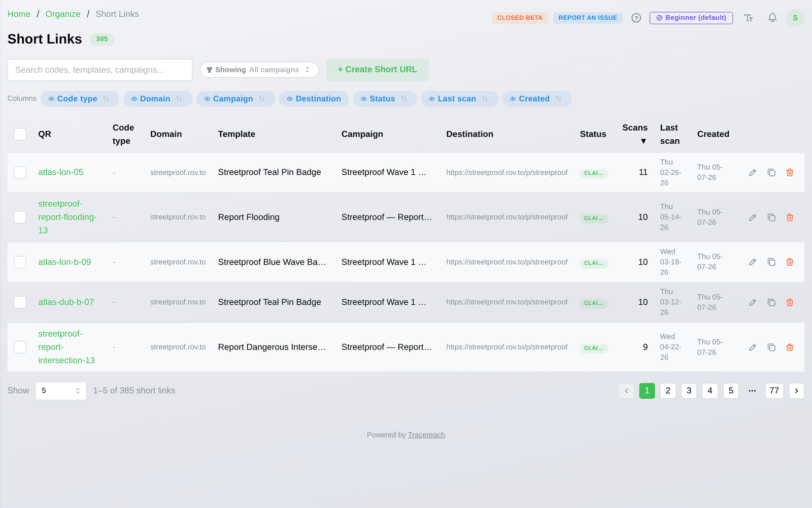
Task: Go to page 4
Action: [x=710, y=391]
